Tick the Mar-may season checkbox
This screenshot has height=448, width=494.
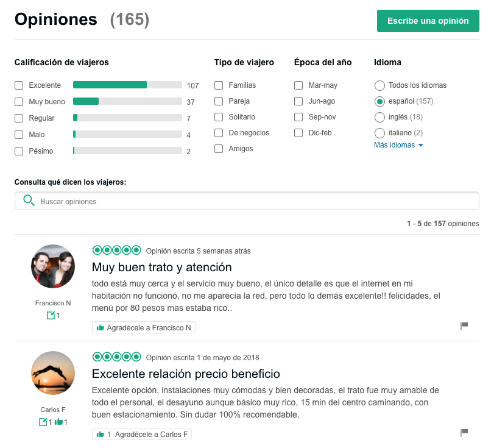tap(298, 85)
